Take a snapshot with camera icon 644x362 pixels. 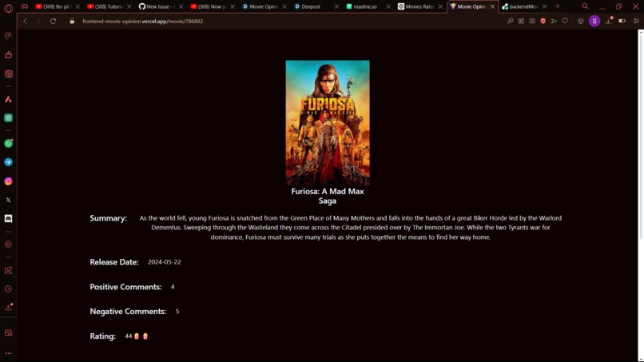point(532,21)
